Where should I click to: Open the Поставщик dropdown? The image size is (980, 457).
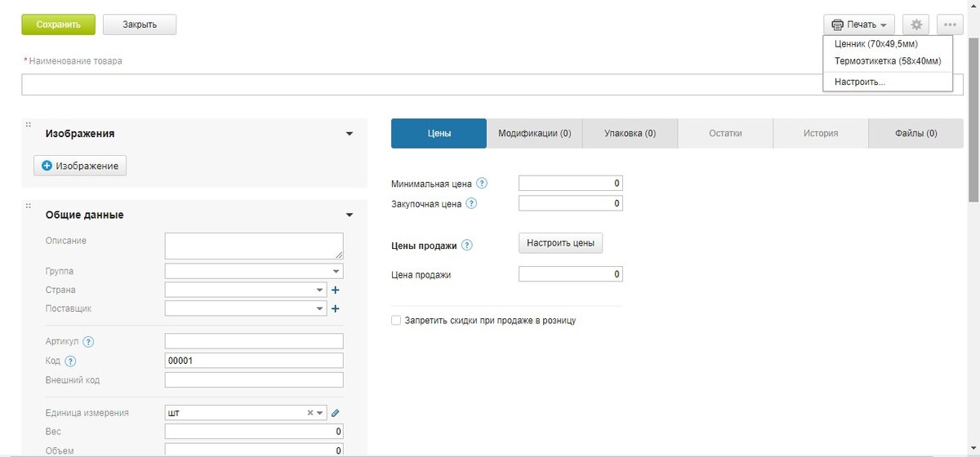[320, 309]
